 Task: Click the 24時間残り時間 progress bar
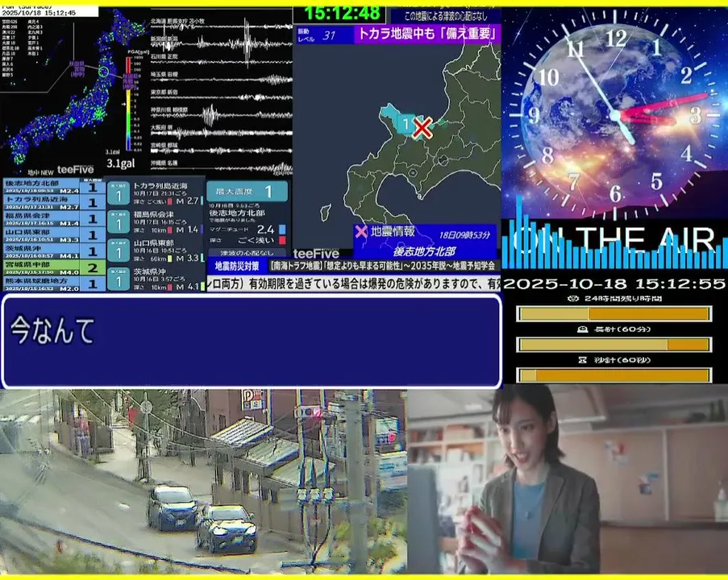click(x=614, y=314)
